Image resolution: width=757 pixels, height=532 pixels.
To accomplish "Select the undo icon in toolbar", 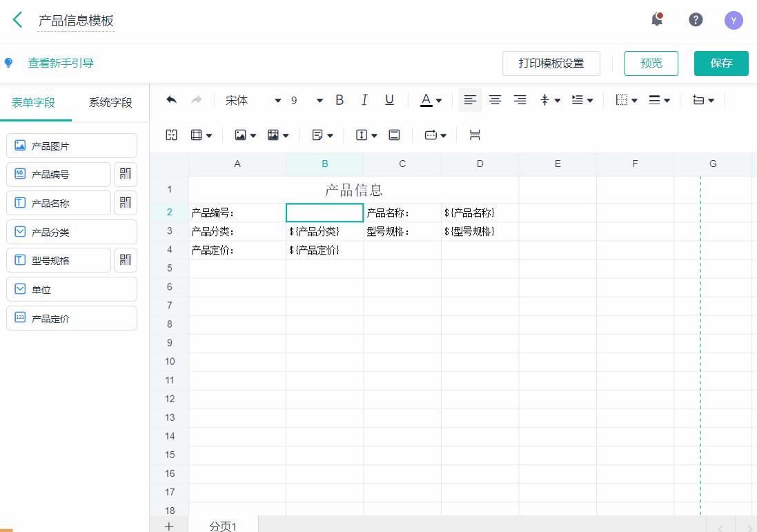I will [170, 99].
